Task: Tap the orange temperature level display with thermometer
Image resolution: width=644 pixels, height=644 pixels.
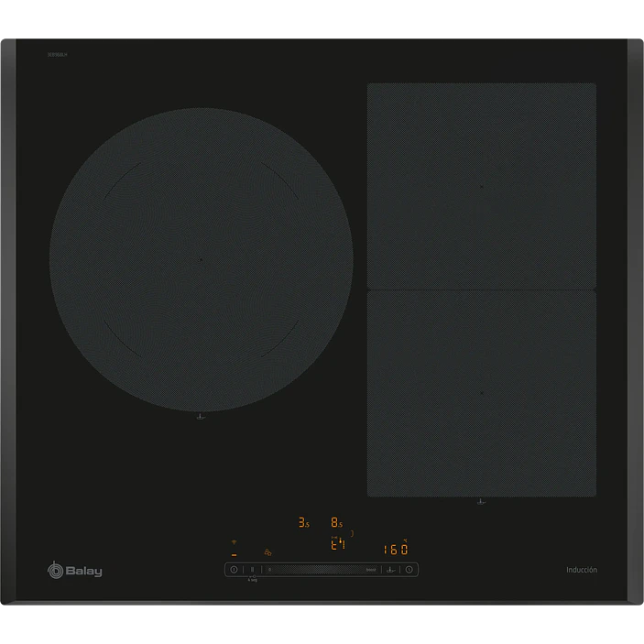Action: tap(338, 543)
